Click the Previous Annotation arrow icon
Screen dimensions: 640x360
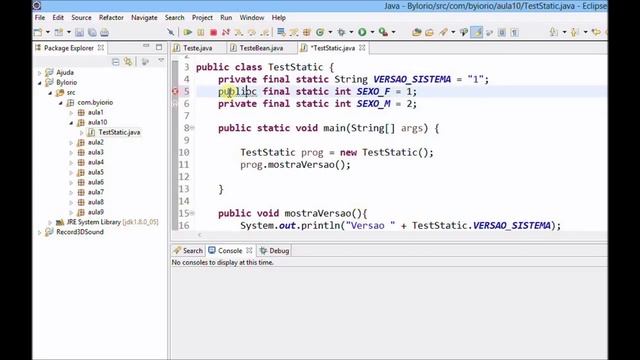coord(575,32)
